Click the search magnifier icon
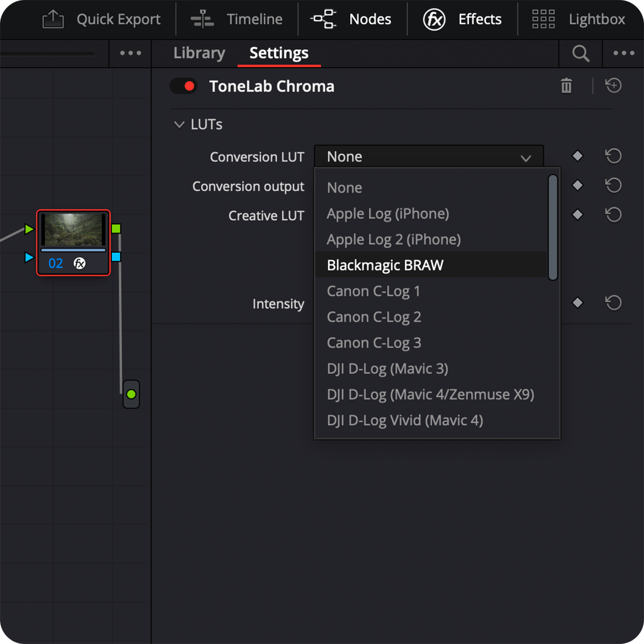The image size is (644, 644). [x=580, y=53]
